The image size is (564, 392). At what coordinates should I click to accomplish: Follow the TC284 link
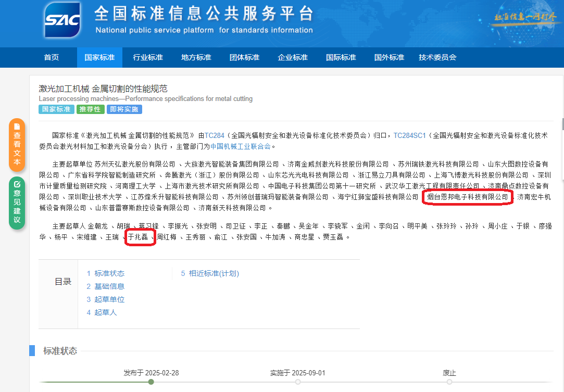click(x=215, y=135)
